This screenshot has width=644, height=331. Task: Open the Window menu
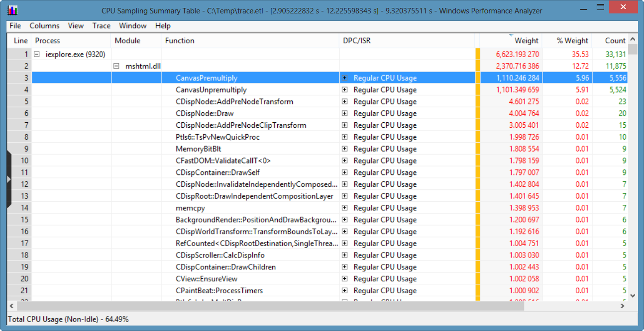click(133, 26)
